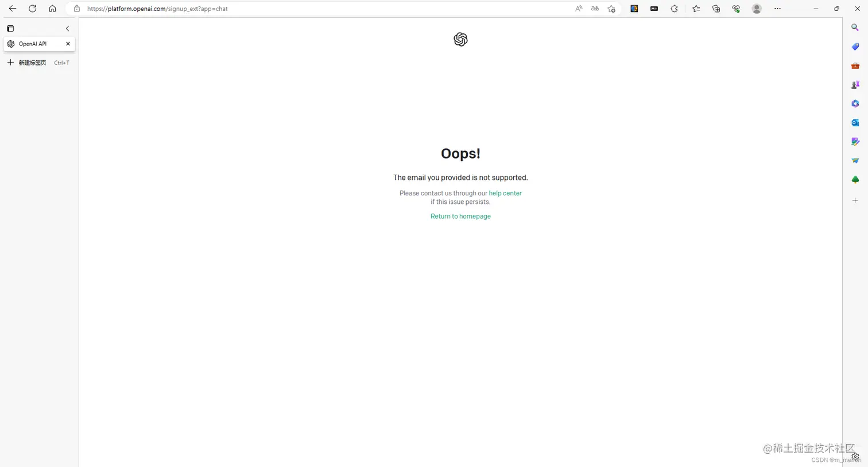
Task: Open the help center link
Action: [x=505, y=193]
